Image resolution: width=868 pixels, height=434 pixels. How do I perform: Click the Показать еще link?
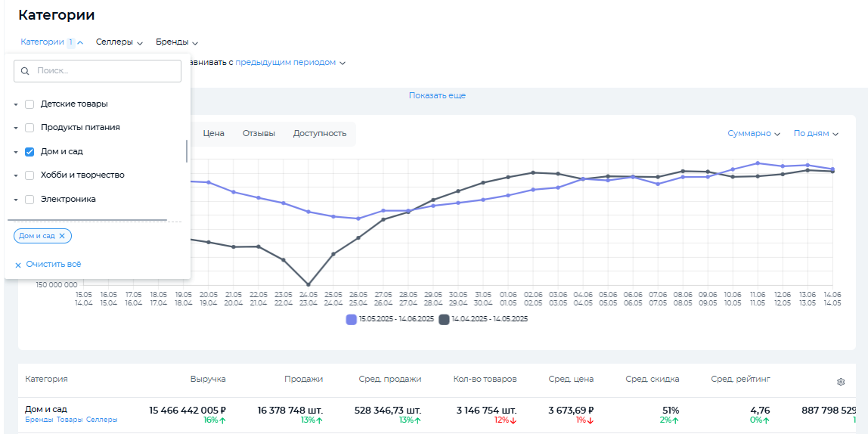tap(437, 96)
